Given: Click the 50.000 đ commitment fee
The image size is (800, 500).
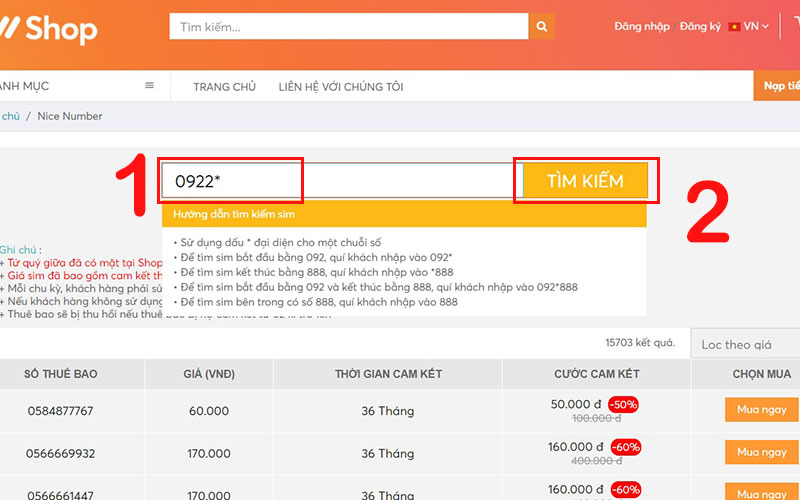Looking at the screenshot, I should 576,404.
